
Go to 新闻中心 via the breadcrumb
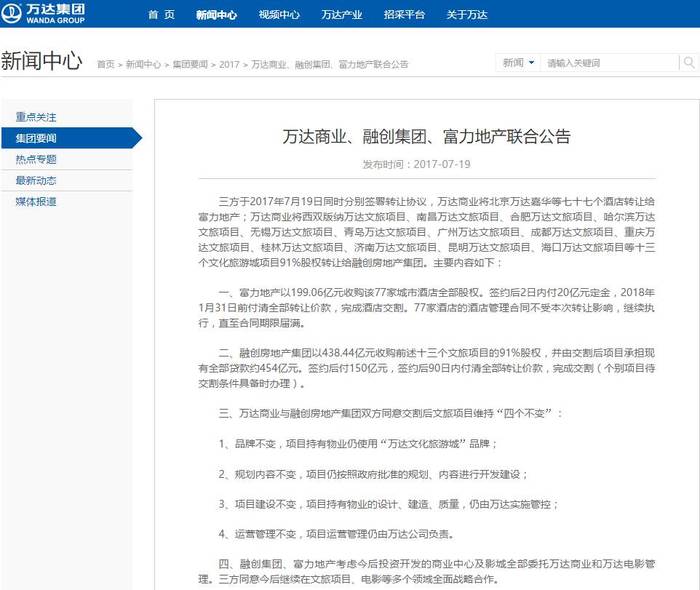coord(143,64)
